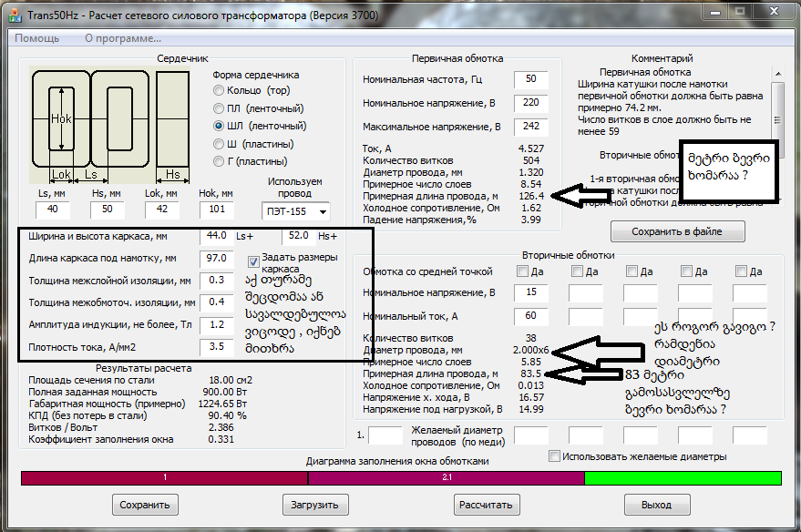The image size is (801, 532).
Task: Click secondary voltage field showing 15
Action: (x=531, y=292)
